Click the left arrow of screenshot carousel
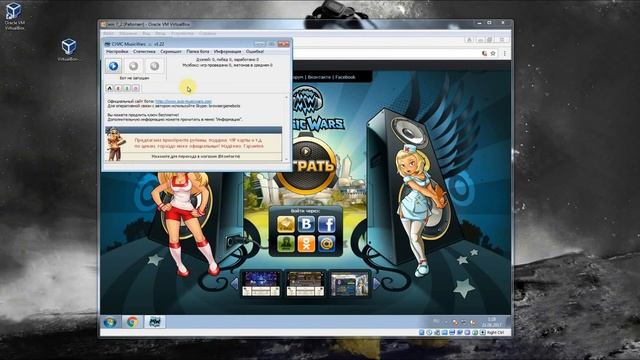This screenshot has width=640, height=360. [235, 283]
